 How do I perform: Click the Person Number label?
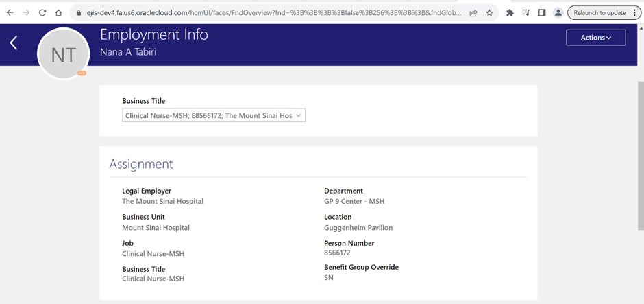pos(349,243)
